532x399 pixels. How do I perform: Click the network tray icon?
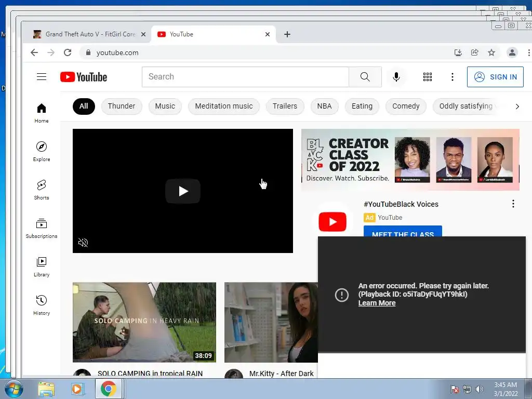coord(467,389)
